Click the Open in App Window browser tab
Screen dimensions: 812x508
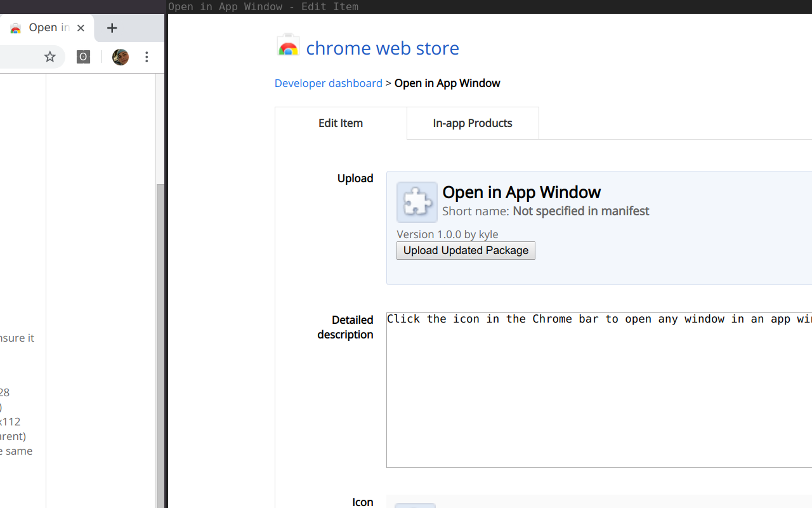pyautogui.click(x=44, y=28)
